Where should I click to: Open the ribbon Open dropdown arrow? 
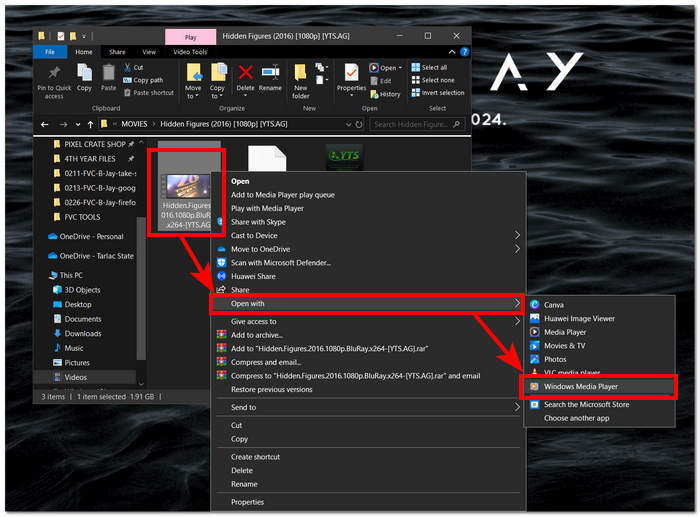pyautogui.click(x=400, y=68)
